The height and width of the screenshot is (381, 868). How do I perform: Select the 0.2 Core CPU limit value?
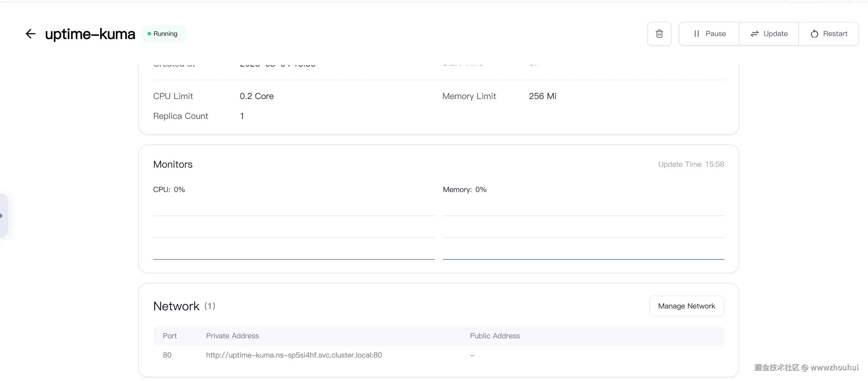point(256,96)
